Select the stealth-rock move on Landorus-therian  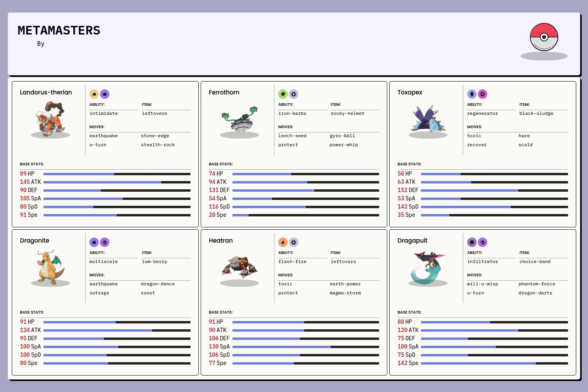(158, 145)
